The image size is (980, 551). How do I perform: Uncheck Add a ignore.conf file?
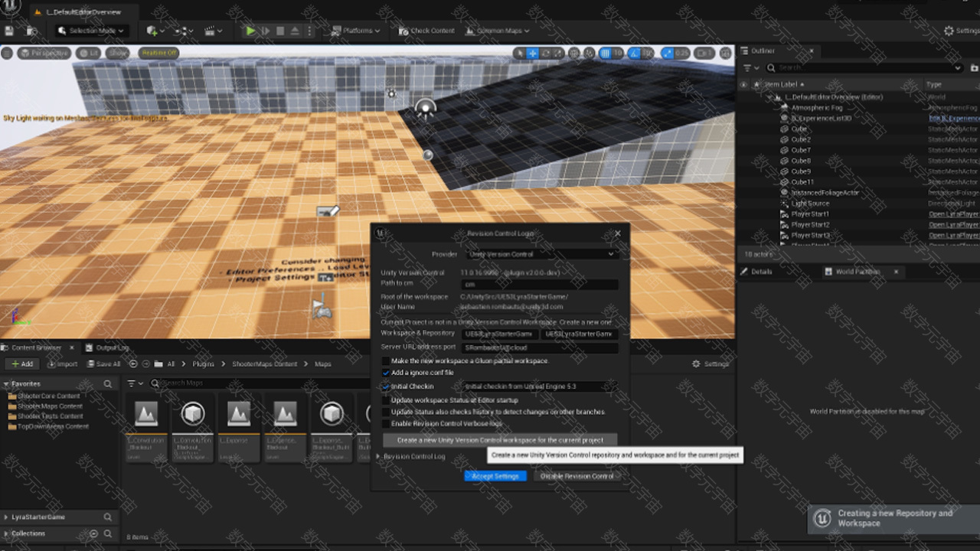pos(386,373)
